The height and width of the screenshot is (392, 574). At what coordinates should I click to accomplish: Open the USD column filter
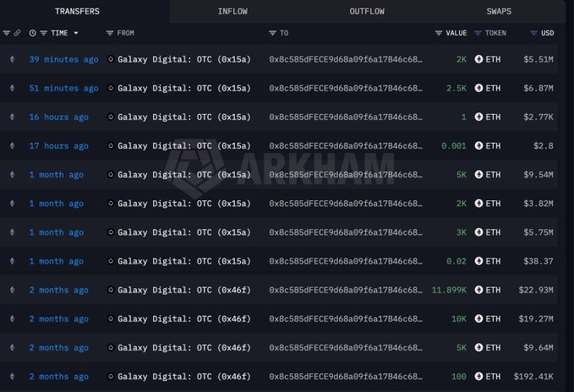point(533,33)
